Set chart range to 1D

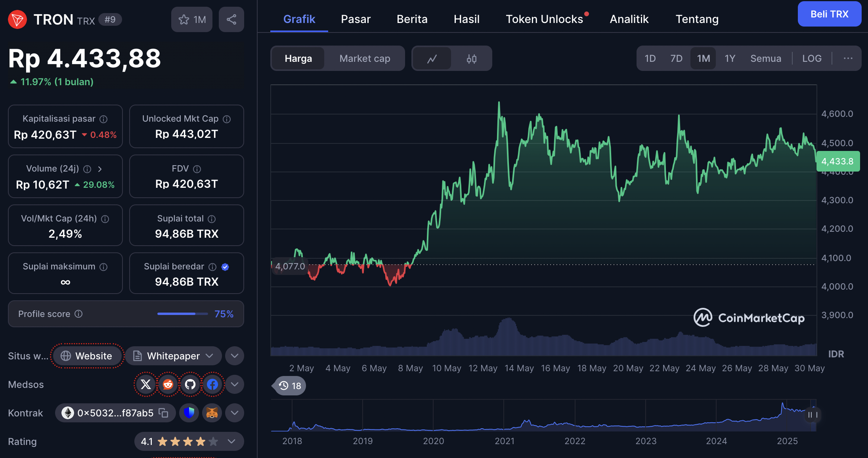pyautogui.click(x=650, y=59)
